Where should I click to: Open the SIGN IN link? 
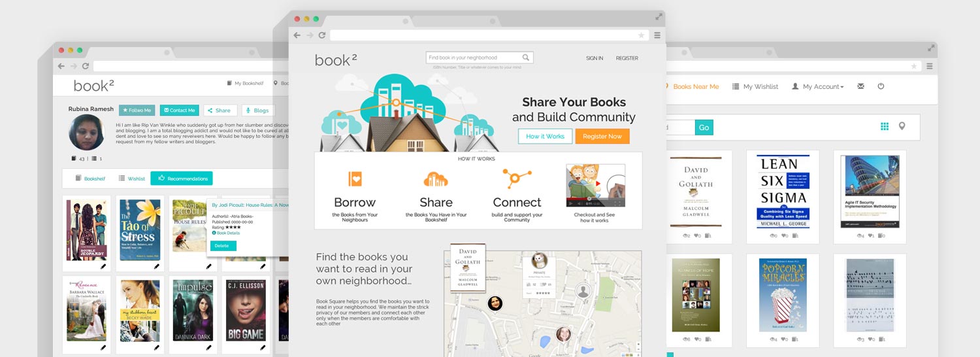pos(595,58)
